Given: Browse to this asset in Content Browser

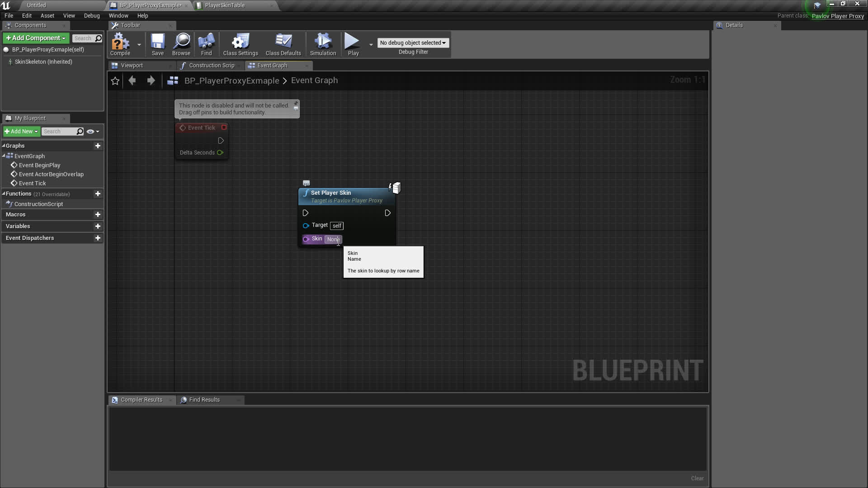Looking at the screenshot, I should (181, 44).
